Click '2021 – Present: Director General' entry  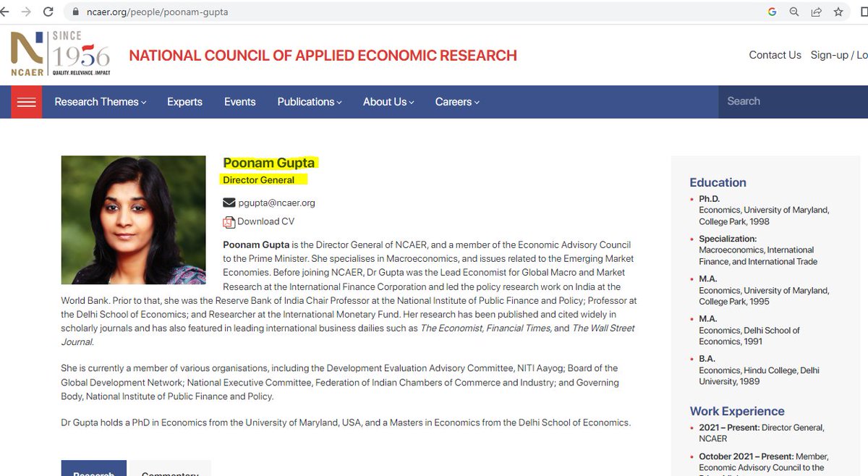point(761,433)
